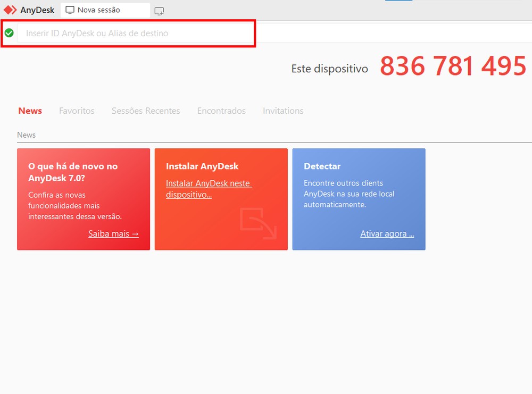The image size is (532, 394).
Task: Select the Nova sessão tab
Action: [104, 10]
